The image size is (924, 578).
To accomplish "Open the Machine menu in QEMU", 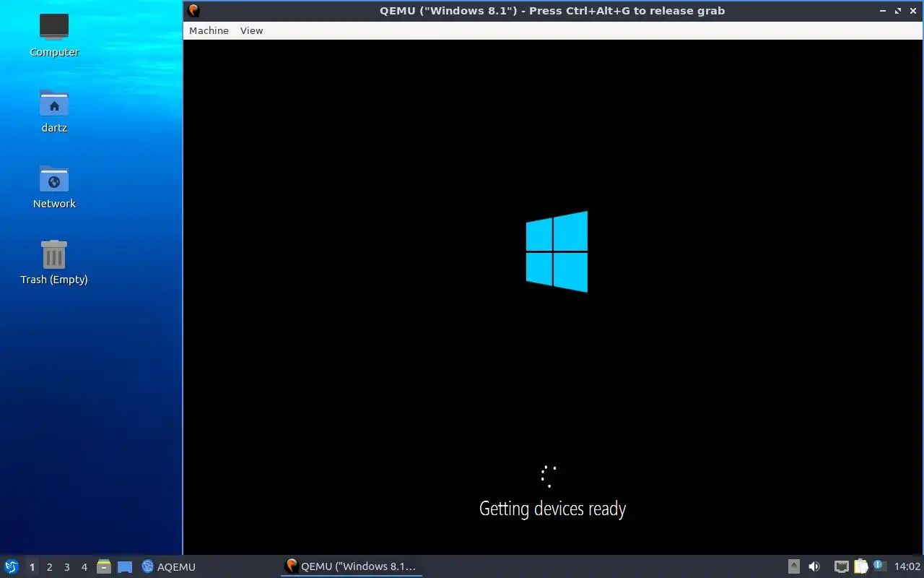I will click(209, 30).
